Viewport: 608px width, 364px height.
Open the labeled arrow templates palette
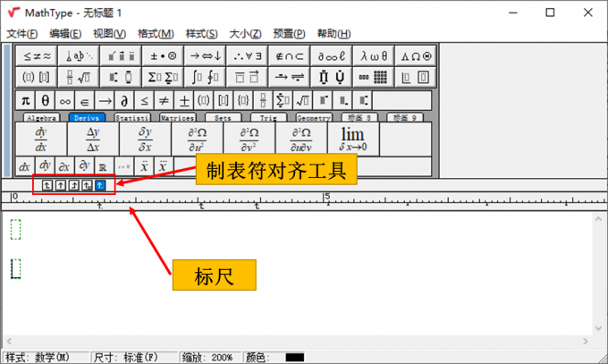coord(290,77)
